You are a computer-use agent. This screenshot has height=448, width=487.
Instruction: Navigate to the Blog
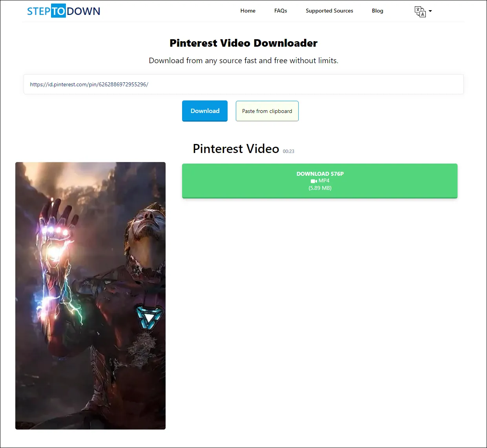pyautogui.click(x=377, y=11)
